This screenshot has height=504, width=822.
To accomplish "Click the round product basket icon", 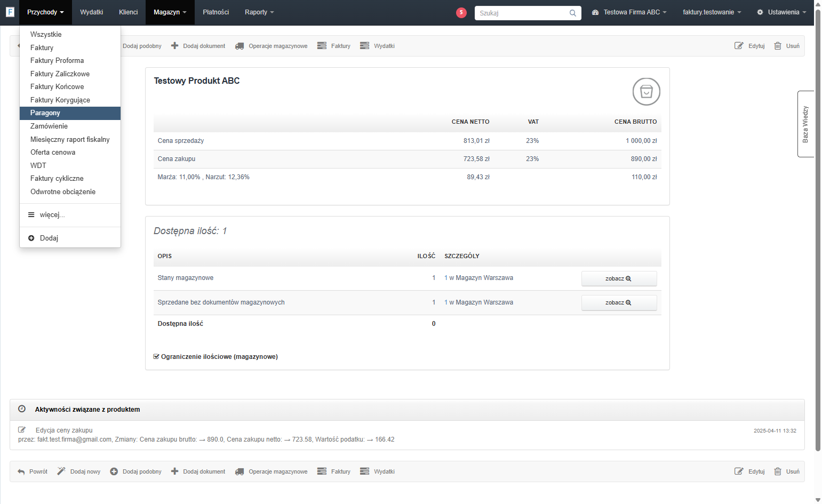I will point(646,92).
